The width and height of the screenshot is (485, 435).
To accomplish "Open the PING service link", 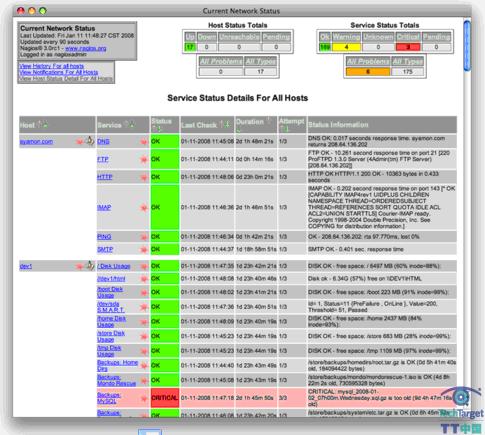I will [104, 237].
